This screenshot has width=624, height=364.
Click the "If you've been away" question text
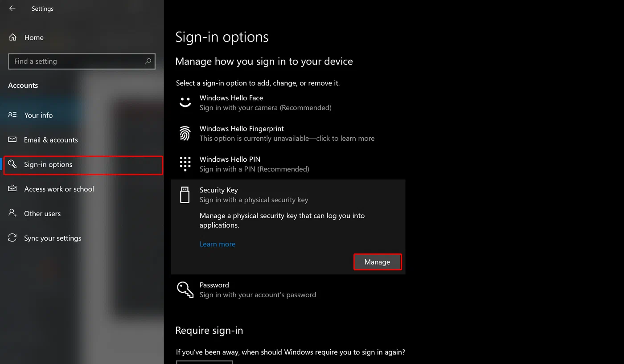point(291,352)
